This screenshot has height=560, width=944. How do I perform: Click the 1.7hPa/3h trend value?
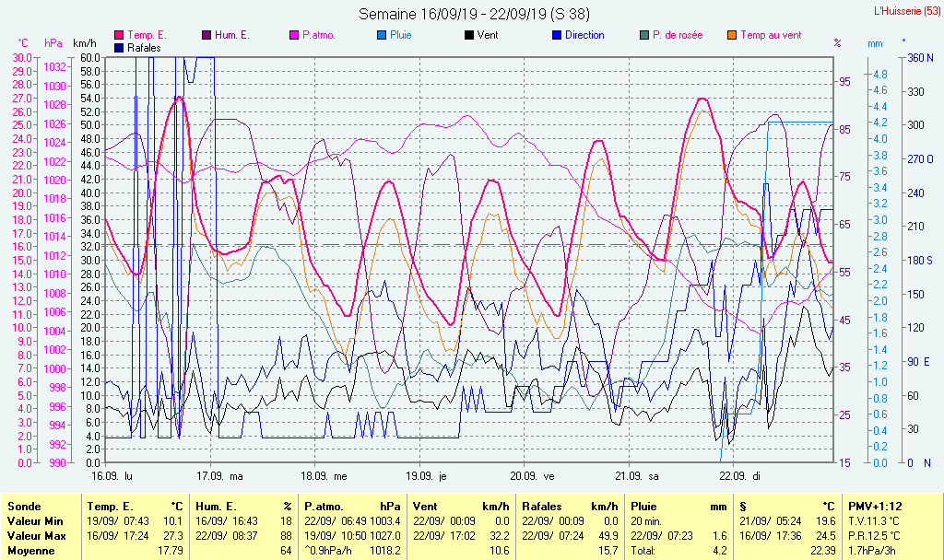872,551
